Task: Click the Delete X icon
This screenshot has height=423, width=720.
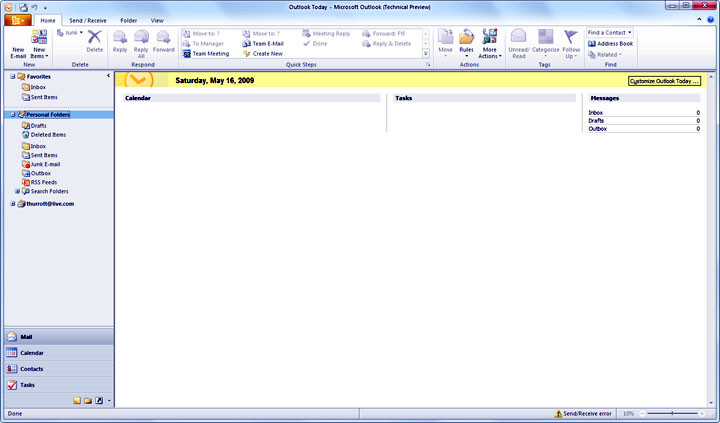Action: pyautogui.click(x=95, y=37)
